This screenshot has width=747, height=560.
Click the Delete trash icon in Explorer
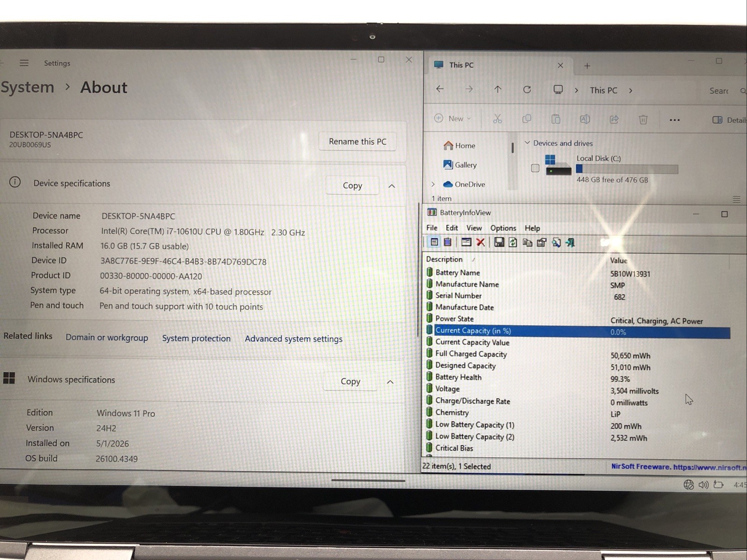pyautogui.click(x=643, y=120)
